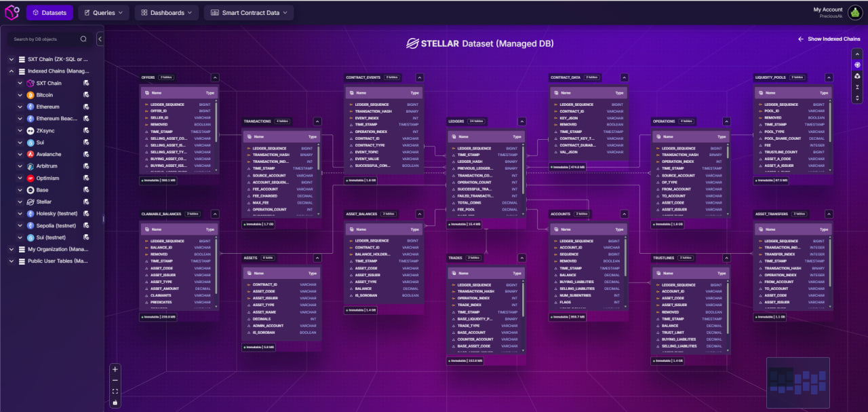868x412 pixels.
Task: Expand the Ethereum chain entry
Action: [x=20, y=107]
